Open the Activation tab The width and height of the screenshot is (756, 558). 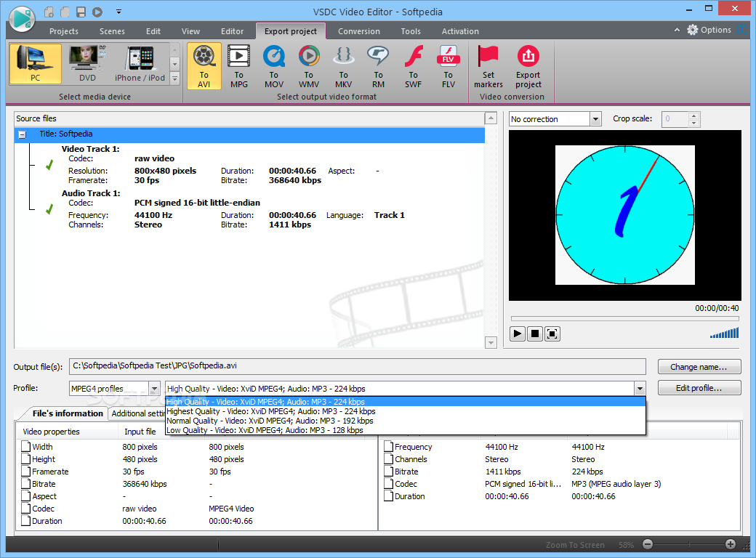(460, 31)
